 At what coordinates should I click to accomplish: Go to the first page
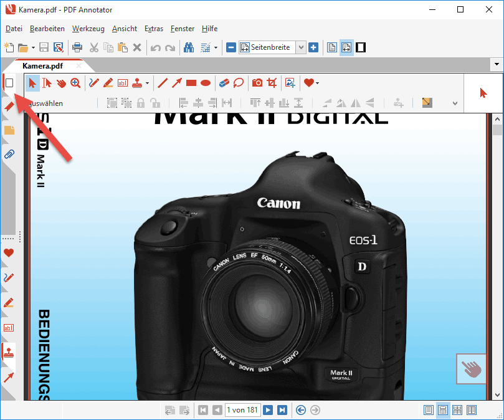click(x=203, y=410)
